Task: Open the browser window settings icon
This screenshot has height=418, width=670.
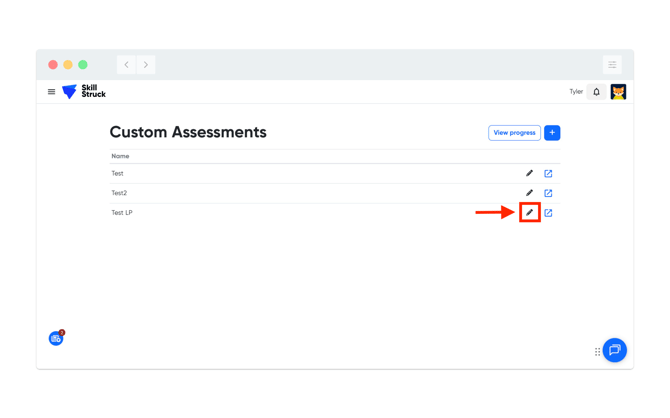Action: 612,65
